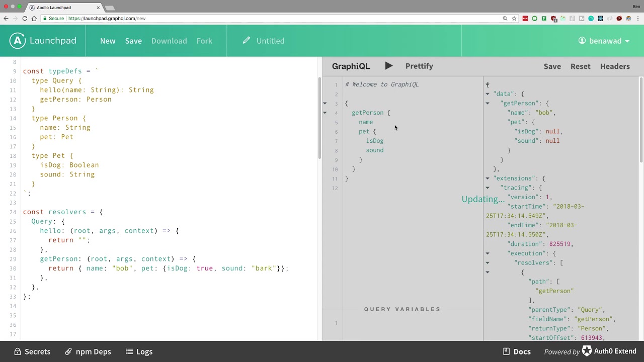Click "# Welcome to GraphiQL" comment line

382,84
